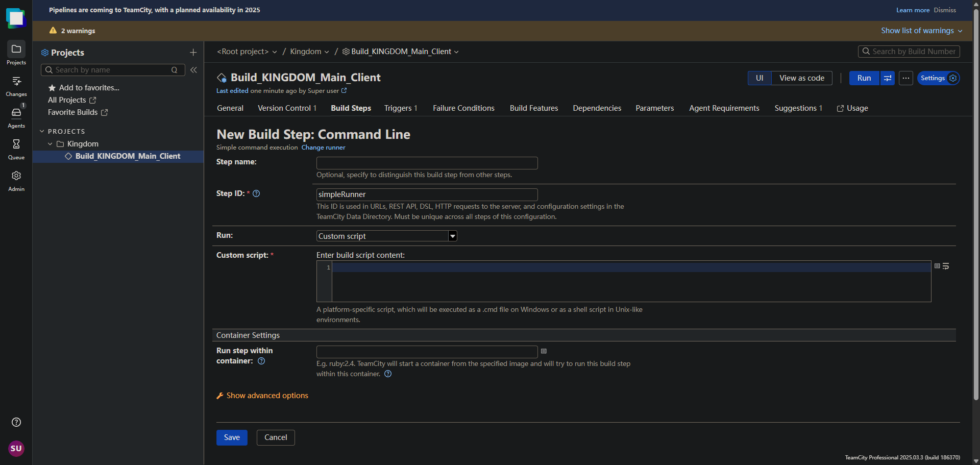Screen dimensions: 980x465
Task: Open the General tab
Action: point(230,108)
